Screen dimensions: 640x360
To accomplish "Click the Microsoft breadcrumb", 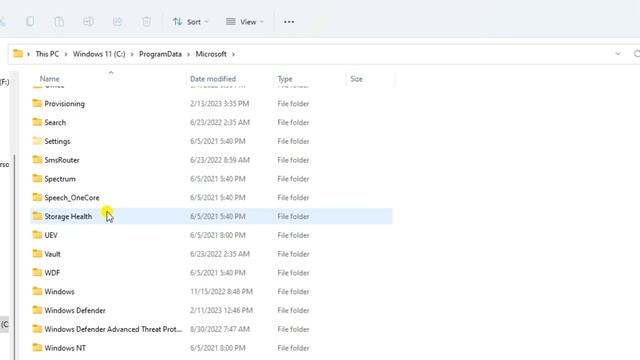I will [211, 54].
